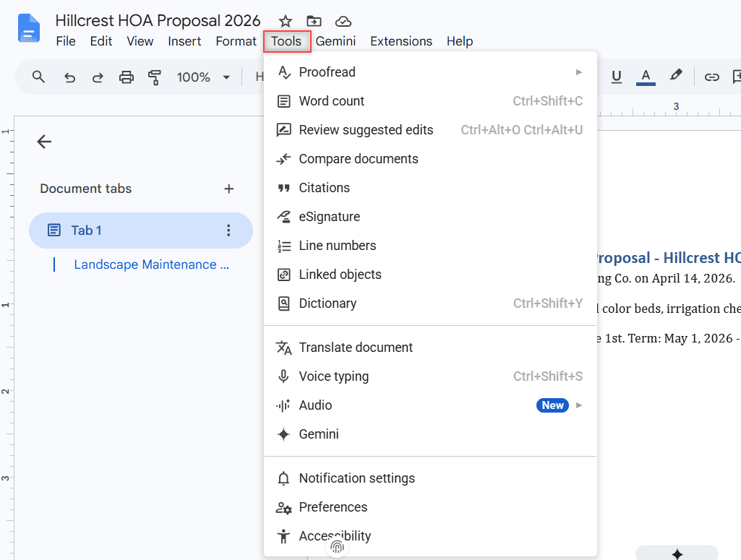Open the Extensions menu
This screenshot has height=560, width=741.
point(401,42)
